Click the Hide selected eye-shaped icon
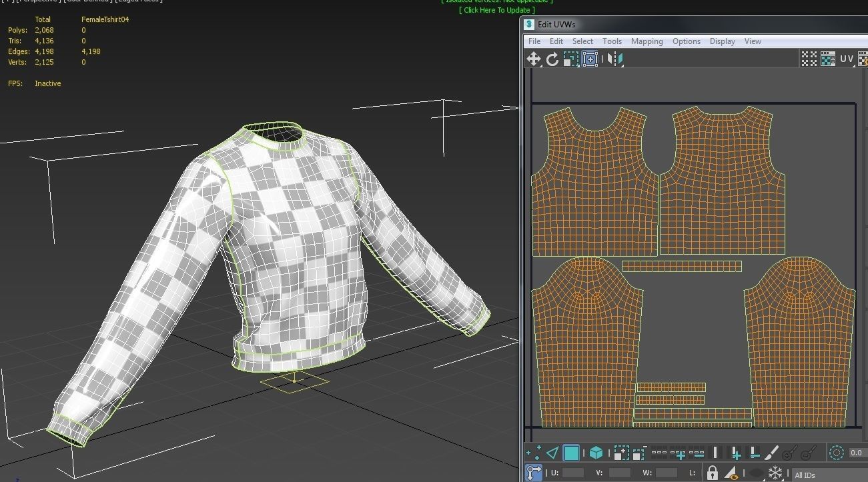 click(x=756, y=473)
